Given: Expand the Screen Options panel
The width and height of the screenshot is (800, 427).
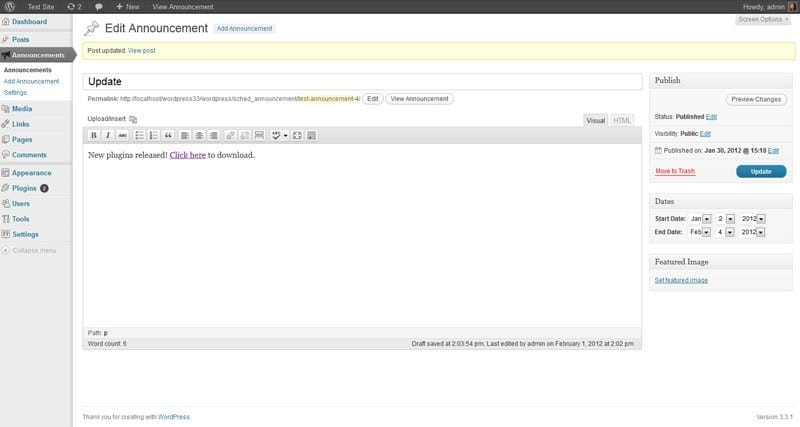Looking at the screenshot, I should point(763,19).
